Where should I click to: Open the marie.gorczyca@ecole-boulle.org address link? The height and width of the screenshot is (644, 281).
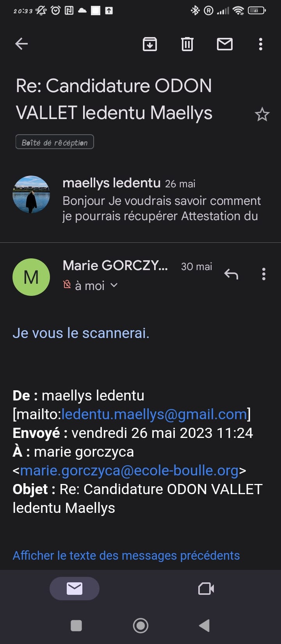click(129, 470)
